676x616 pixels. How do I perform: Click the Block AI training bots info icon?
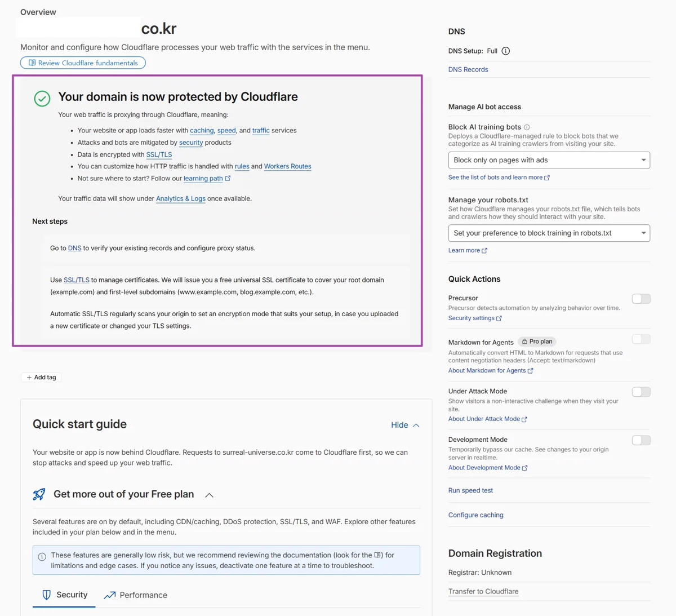[x=527, y=127]
